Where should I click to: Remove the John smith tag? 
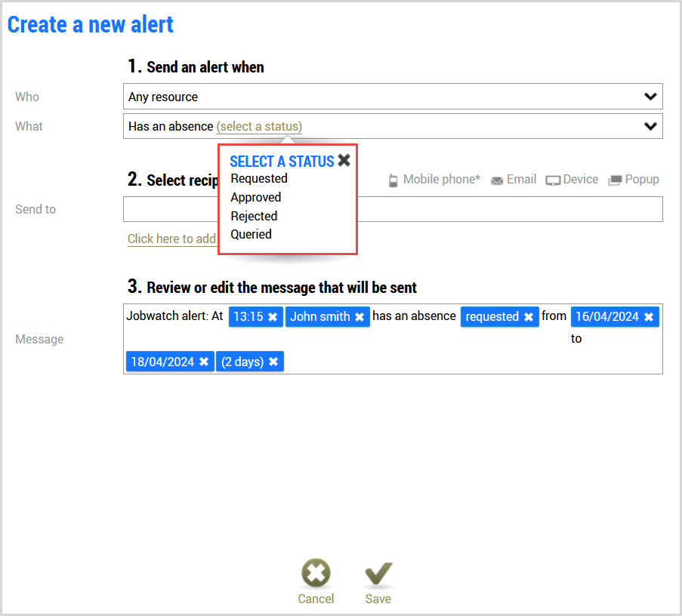coord(360,317)
